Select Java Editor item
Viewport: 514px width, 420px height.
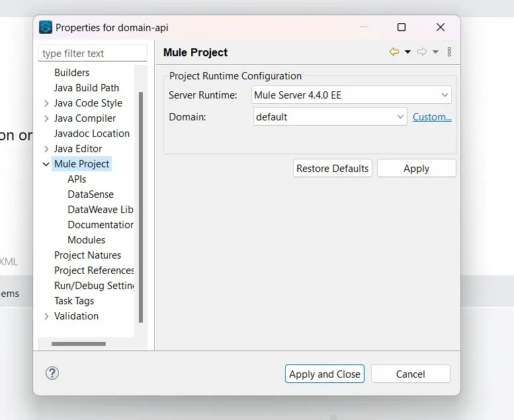(78, 149)
